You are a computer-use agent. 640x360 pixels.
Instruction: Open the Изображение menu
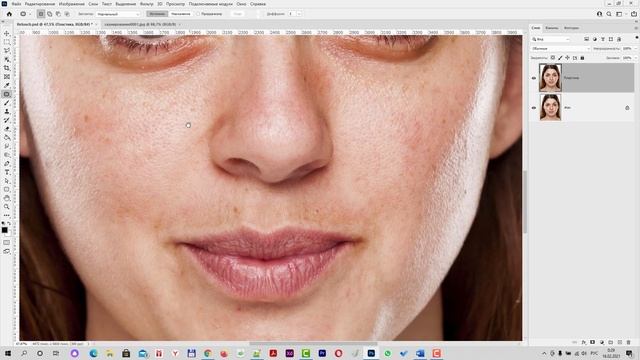click(71, 4)
